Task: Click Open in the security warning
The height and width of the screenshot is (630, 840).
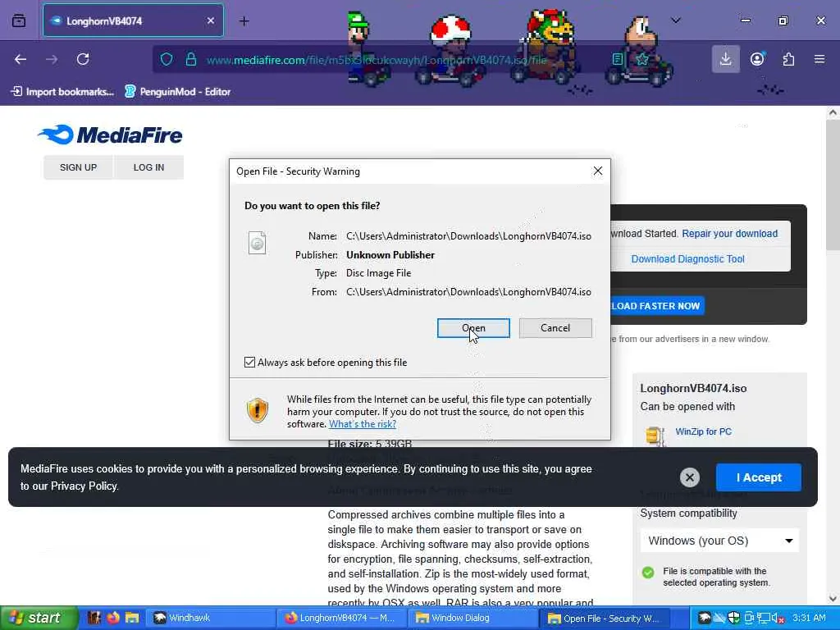Action: (473, 328)
